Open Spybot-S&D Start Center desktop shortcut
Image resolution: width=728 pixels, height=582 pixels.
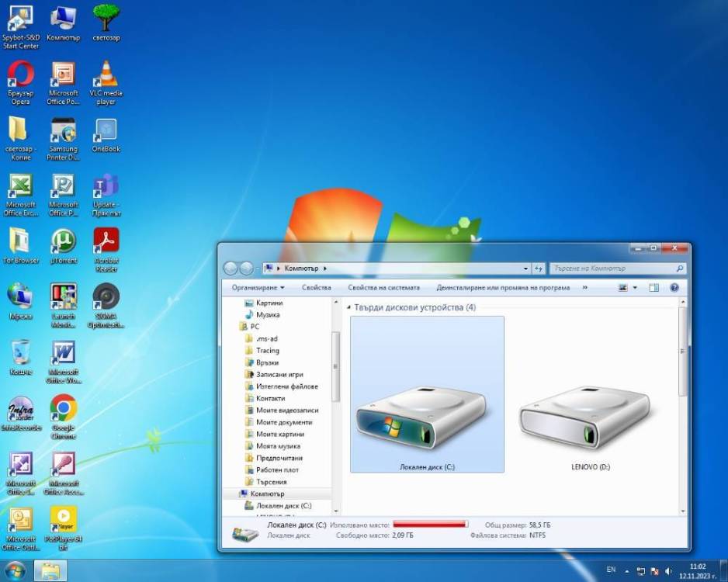point(20,27)
